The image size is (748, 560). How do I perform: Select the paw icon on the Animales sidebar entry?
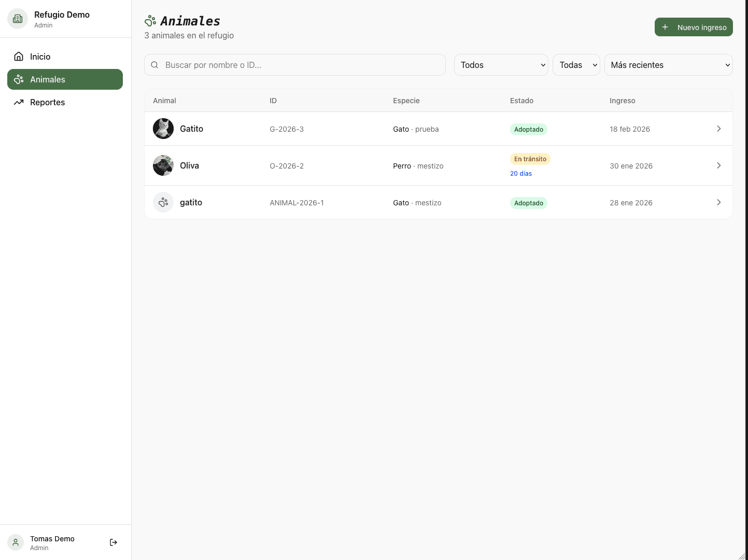(x=19, y=79)
